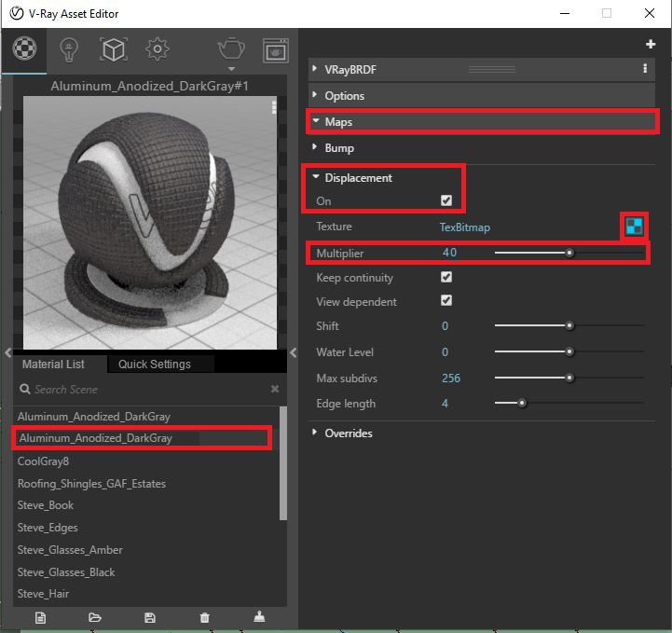Select the CoolGray8 material
The height and width of the screenshot is (633, 672).
tap(43, 461)
